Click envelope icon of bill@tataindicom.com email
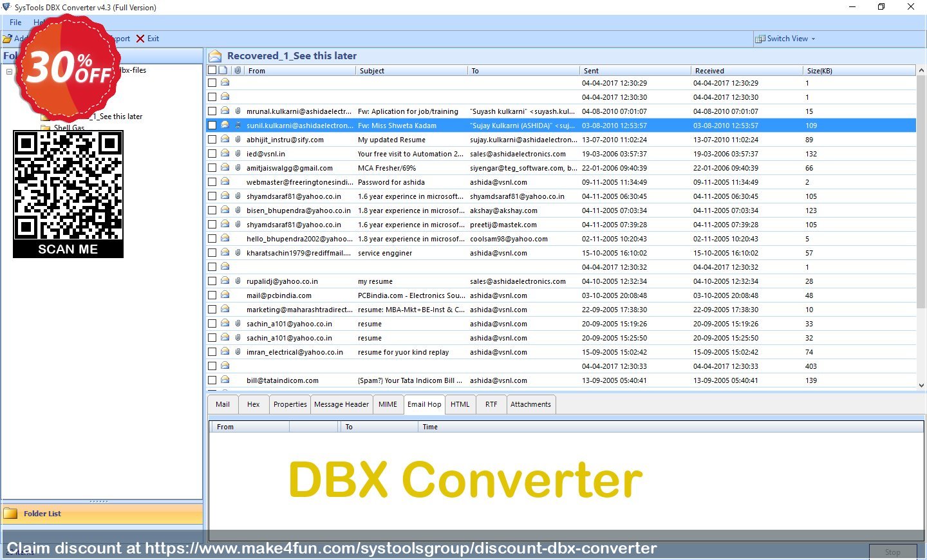Screen dimensions: 927x560 pyautogui.click(x=225, y=380)
